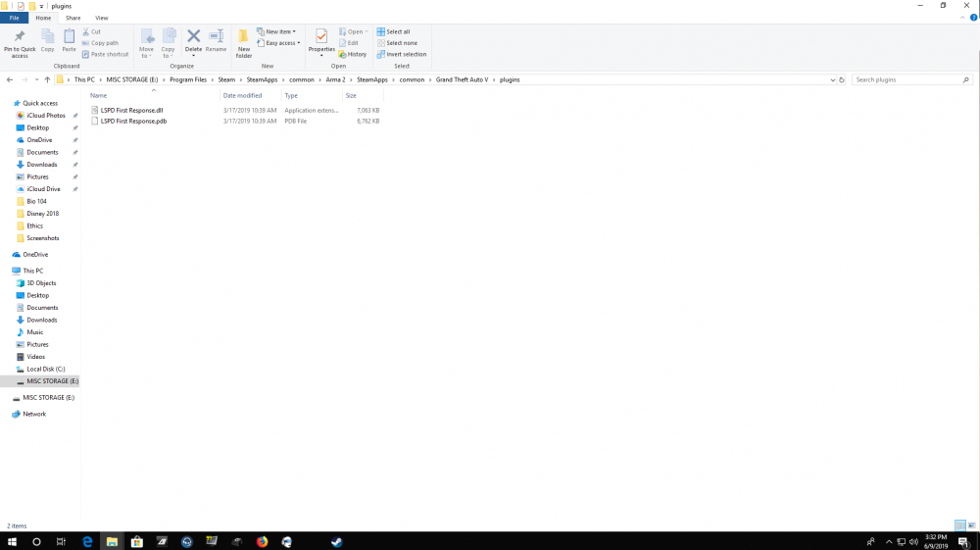Open recent locations dropdown arrow

[36, 79]
